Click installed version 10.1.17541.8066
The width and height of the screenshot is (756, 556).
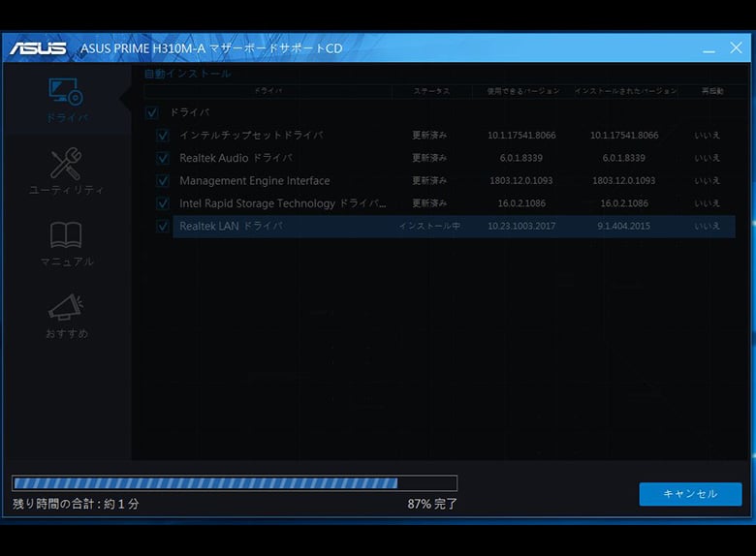[x=624, y=136]
